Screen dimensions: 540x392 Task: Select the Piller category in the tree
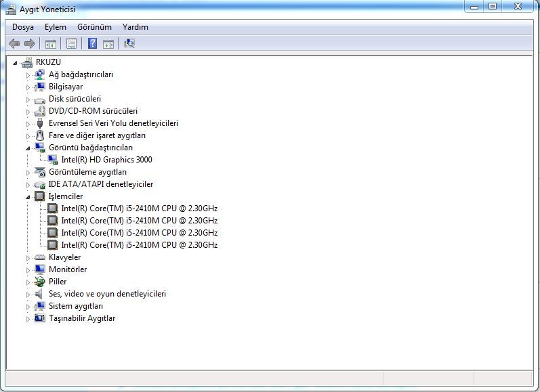coord(58,282)
